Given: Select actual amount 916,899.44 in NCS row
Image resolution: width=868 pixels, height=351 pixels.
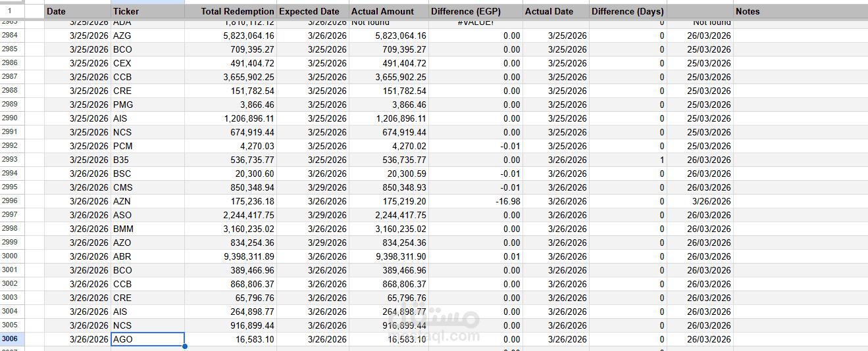Looking at the screenshot, I should pos(389,325).
